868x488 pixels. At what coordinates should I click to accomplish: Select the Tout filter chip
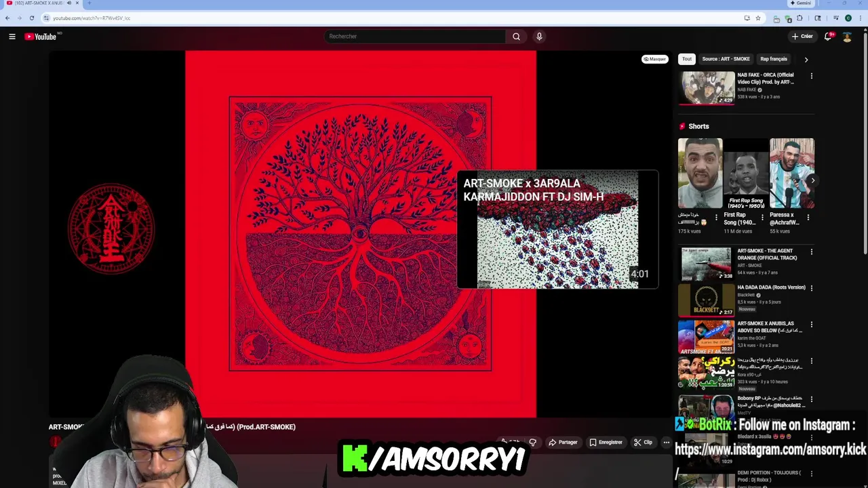pyautogui.click(x=687, y=59)
